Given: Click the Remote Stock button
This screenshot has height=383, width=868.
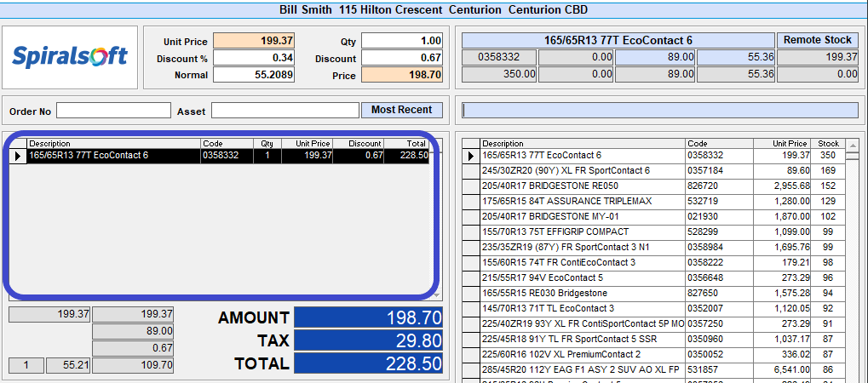Looking at the screenshot, I should pos(817,40).
